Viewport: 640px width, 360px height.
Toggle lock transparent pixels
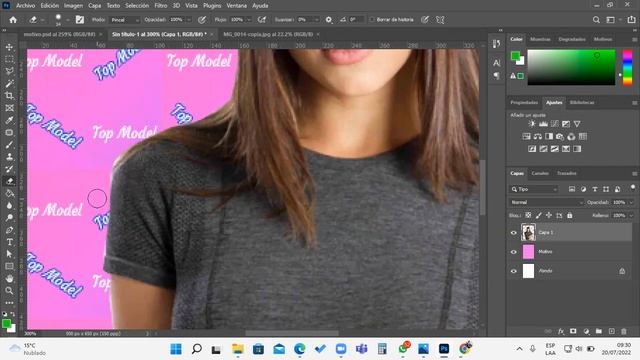[528, 215]
